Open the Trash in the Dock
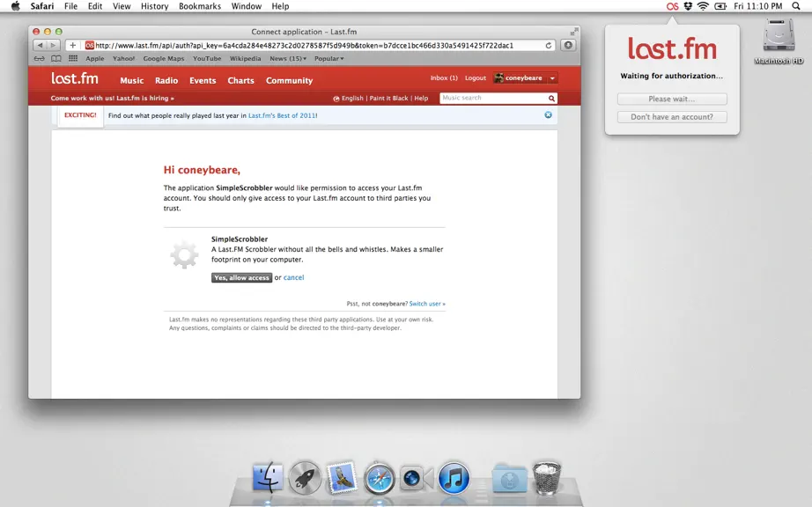The width and height of the screenshot is (812, 507). [547, 477]
